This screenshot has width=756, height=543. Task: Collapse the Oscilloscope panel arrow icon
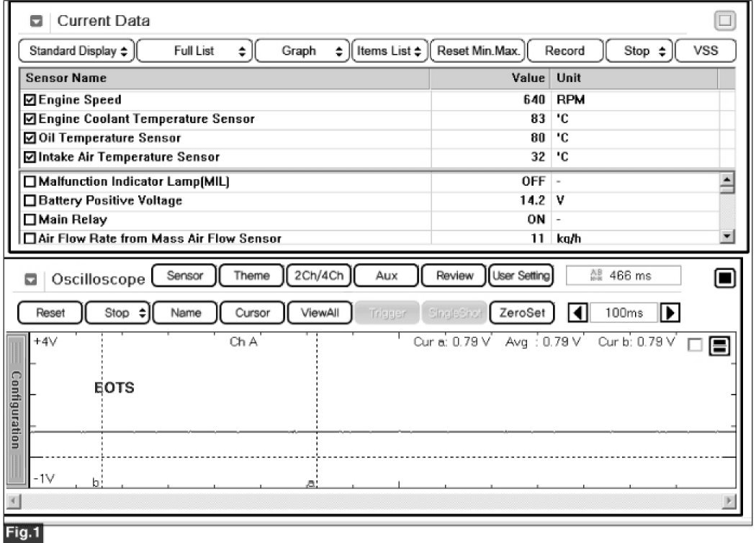pos(31,279)
